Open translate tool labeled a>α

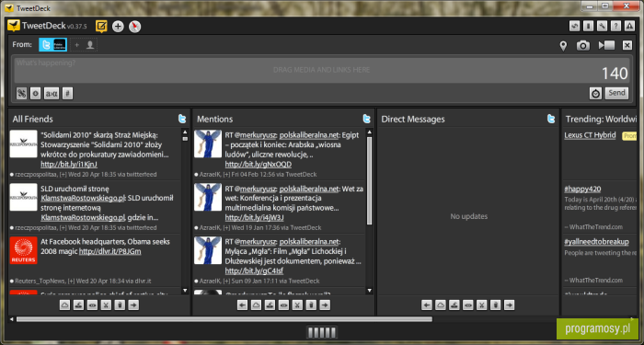52,94
